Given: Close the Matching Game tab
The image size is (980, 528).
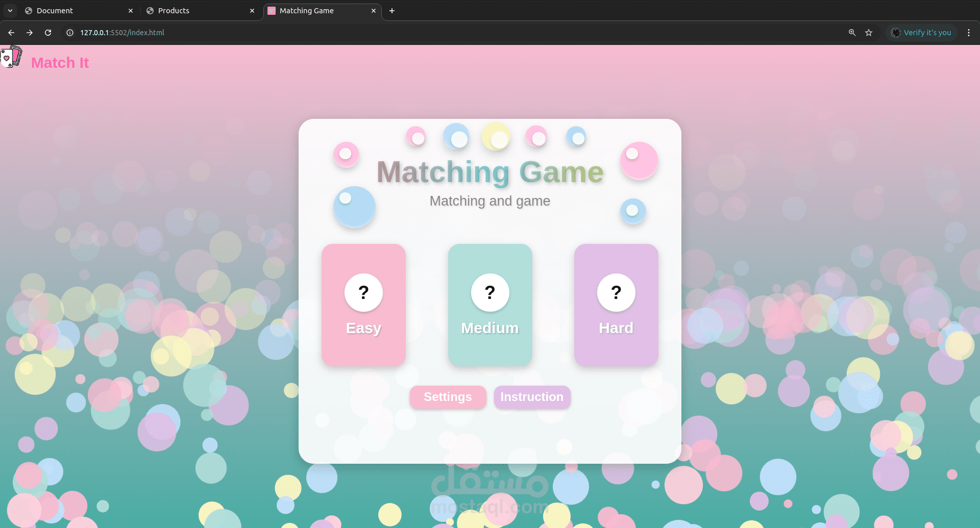Looking at the screenshot, I should [x=374, y=11].
